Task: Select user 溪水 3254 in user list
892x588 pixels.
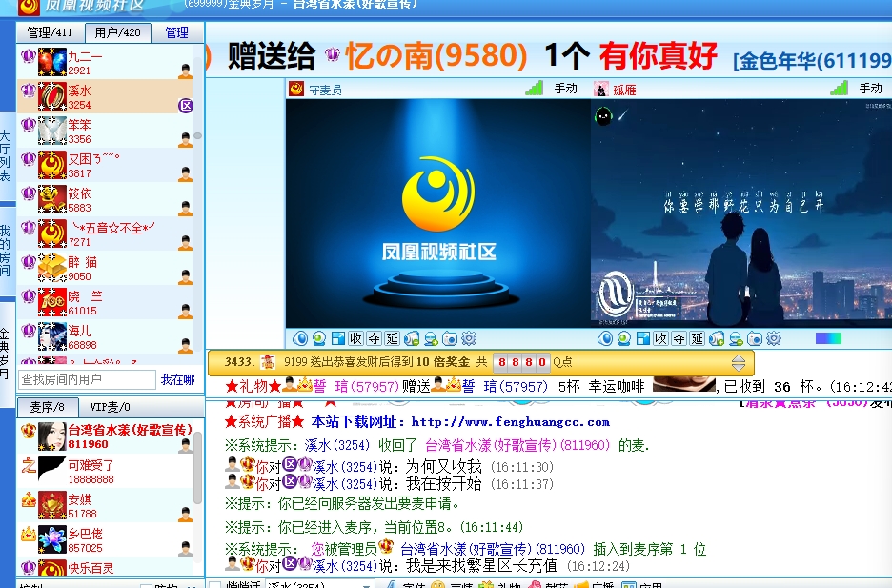Action: [x=105, y=96]
